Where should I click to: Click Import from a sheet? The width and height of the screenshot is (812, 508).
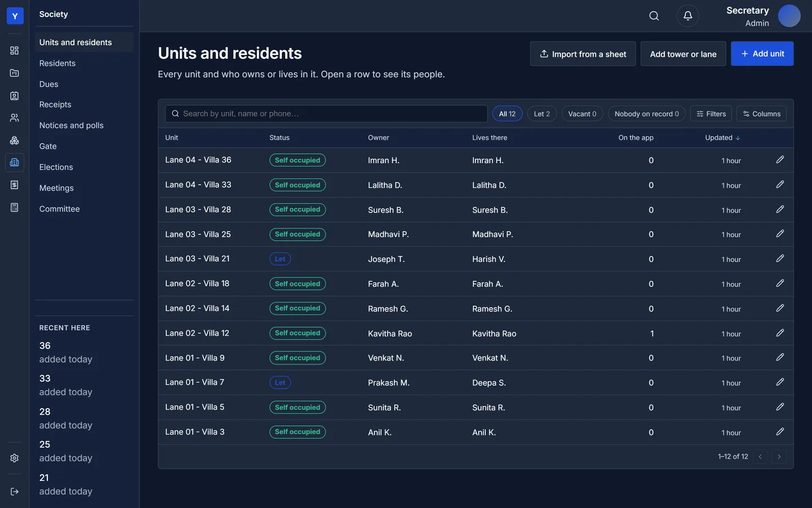pyautogui.click(x=583, y=54)
